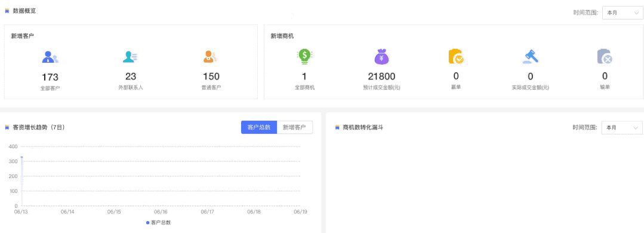Click the 21800 预计成交金额 value
The height and width of the screenshot is (233, 644).
(381, 76)
